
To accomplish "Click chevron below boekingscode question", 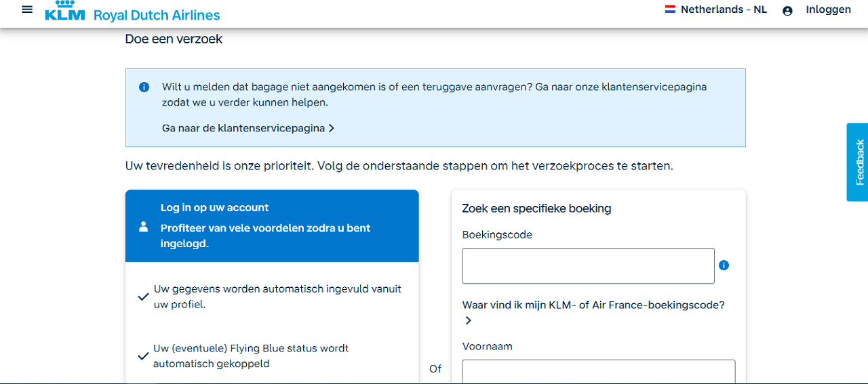I will click(468, 320).
